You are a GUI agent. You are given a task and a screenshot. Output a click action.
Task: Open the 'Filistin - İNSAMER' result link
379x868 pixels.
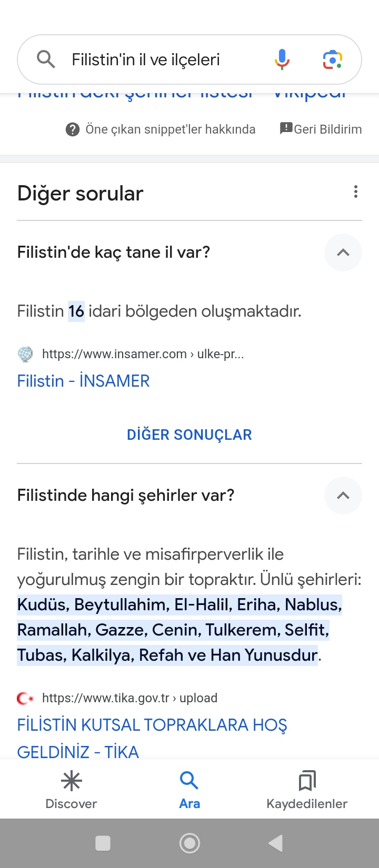tap(83, 381)
